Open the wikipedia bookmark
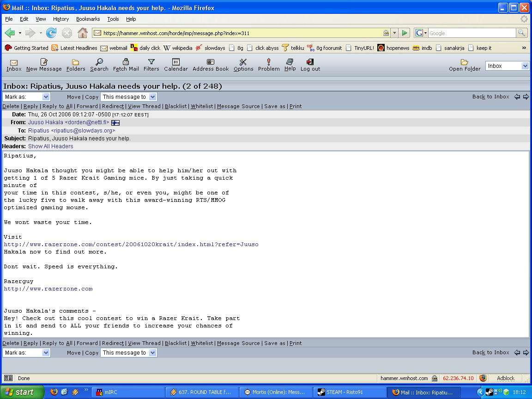Viewport: 532px width, 399px height. [178, 48]
